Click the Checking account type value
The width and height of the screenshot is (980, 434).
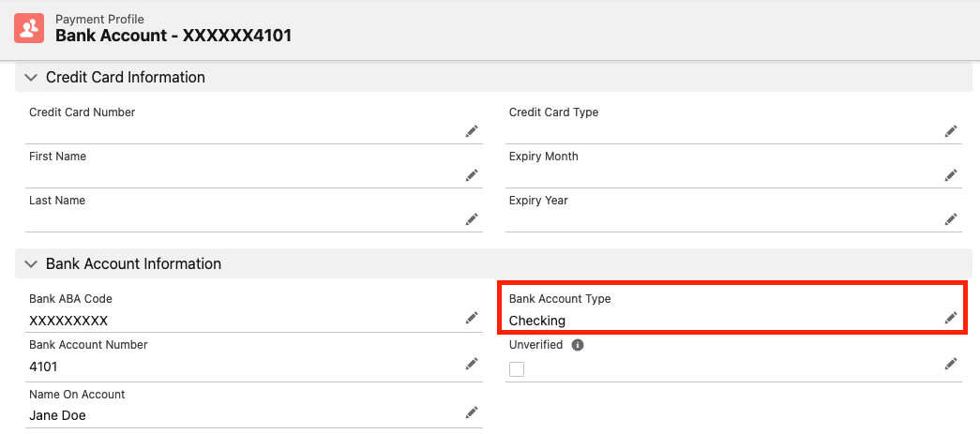click(537, 321)
